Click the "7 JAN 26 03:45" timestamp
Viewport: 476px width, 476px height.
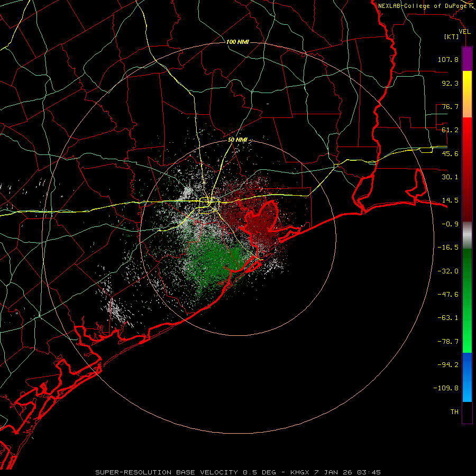click(x=347, y=472)
